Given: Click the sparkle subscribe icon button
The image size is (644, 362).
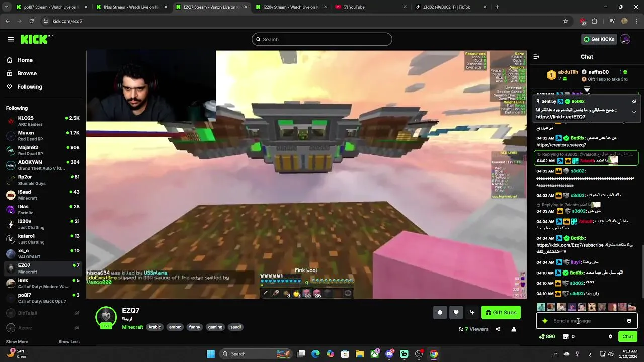Looking at the screenshot, I should (x=472, y=312).
